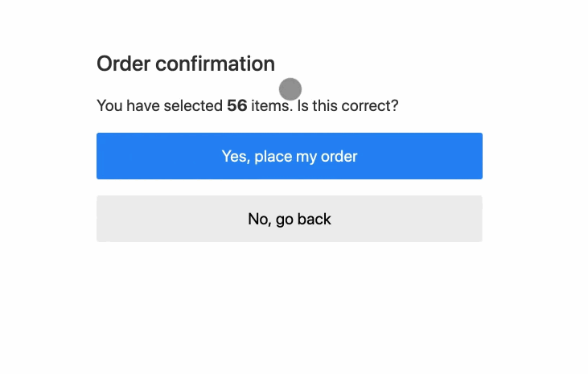Viewport: 588px width, 374px height.
Task: Click the bold number 56
Action: (x=236, y=105)
